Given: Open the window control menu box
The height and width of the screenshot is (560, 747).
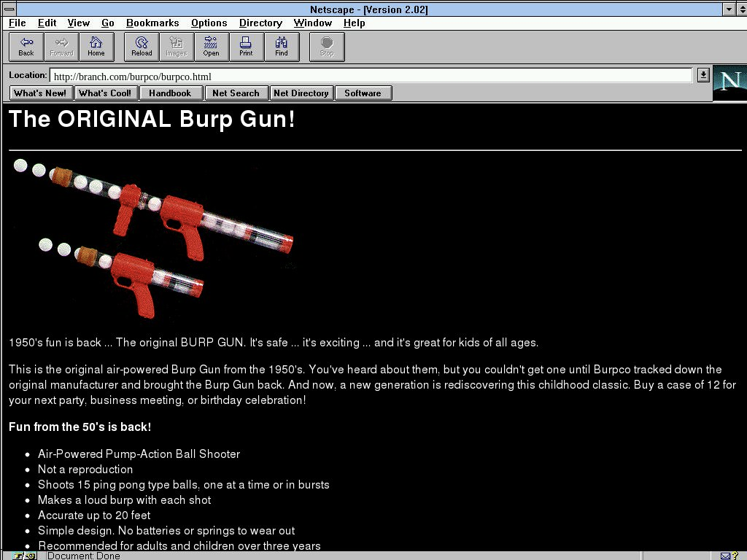Looking at the screenshot, I should tap(9, 9).
